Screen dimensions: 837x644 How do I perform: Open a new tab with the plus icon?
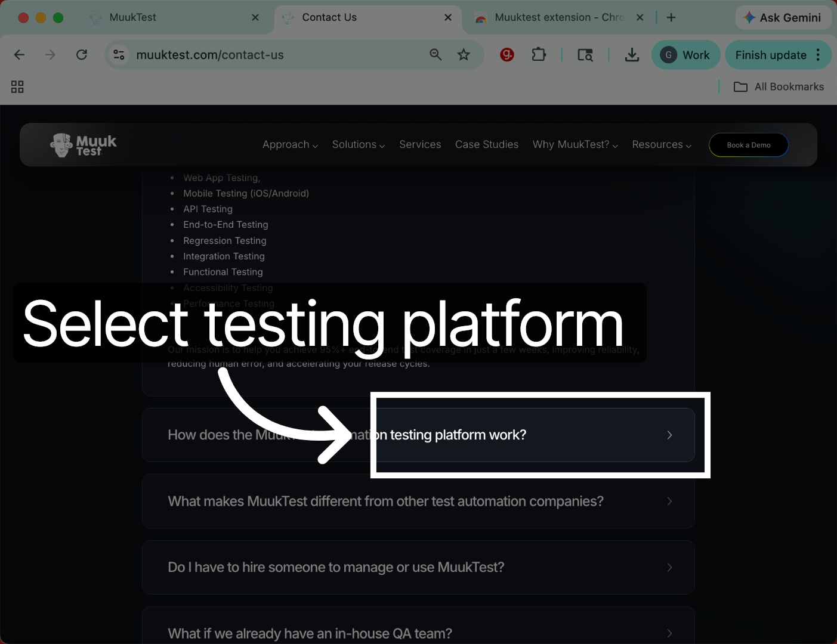pos(671,17)
